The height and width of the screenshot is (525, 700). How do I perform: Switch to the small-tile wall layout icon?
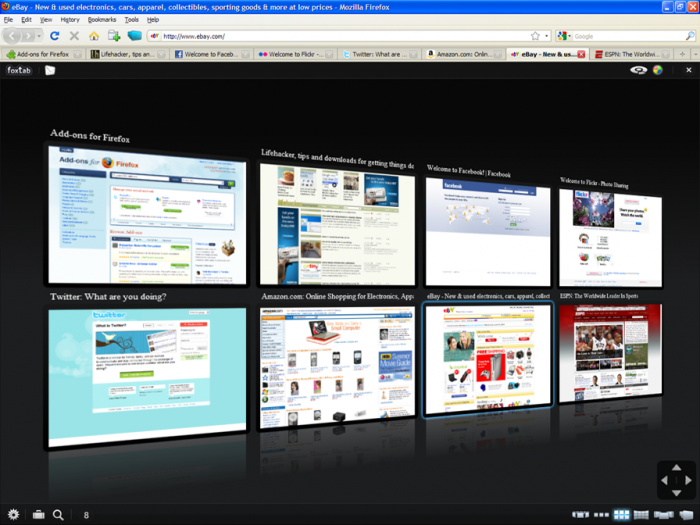[x=641, y=515]
